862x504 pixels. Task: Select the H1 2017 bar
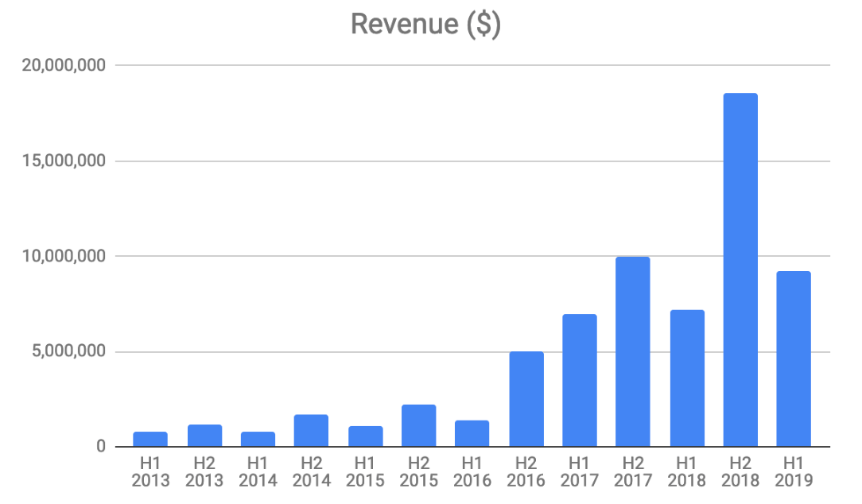tap(579, 381)
